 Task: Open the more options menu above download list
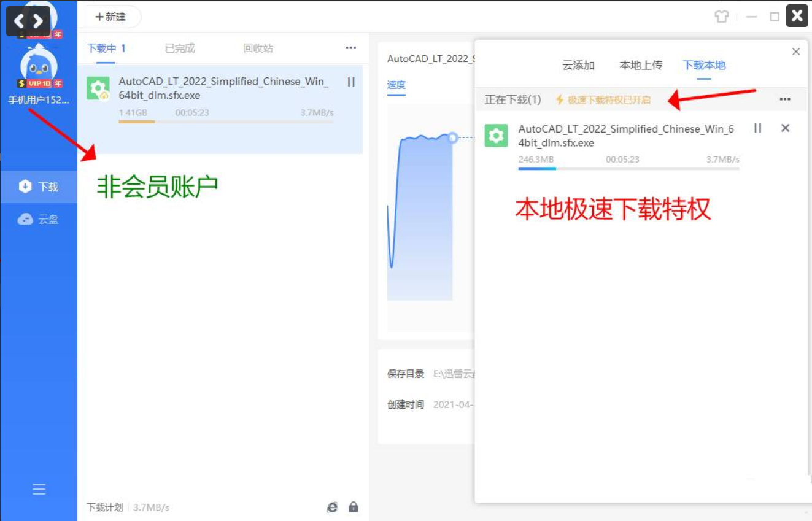pos(350,48)
